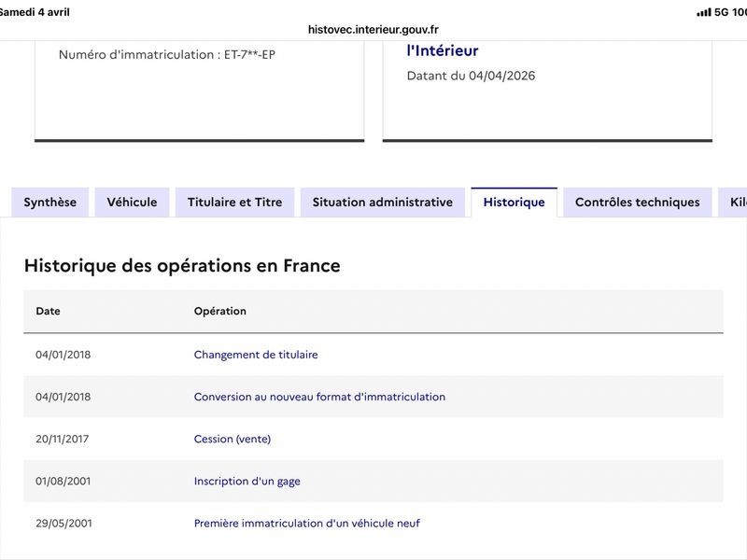Click the Date column header
This screenshot has width=747, height=560.
pos(49,311)
